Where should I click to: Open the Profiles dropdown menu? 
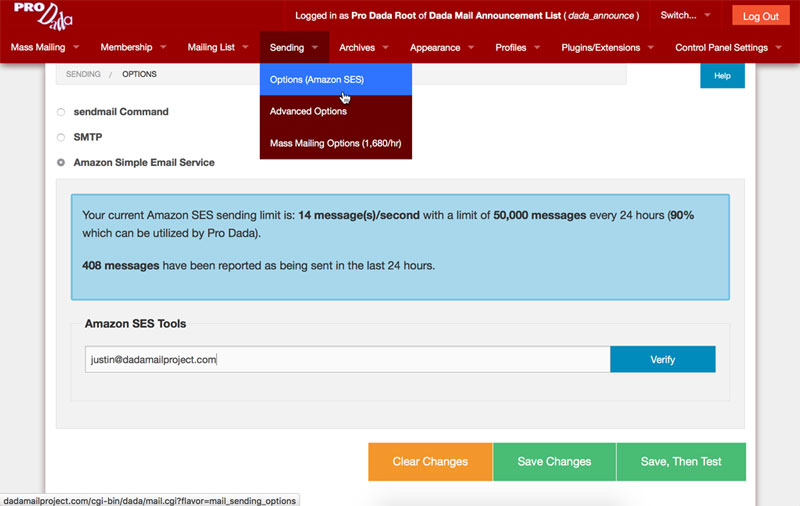[x=517, y=47]
